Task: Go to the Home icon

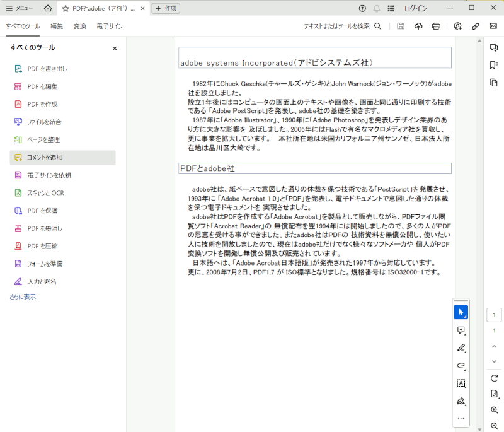Action: click(x=48, y=8)
